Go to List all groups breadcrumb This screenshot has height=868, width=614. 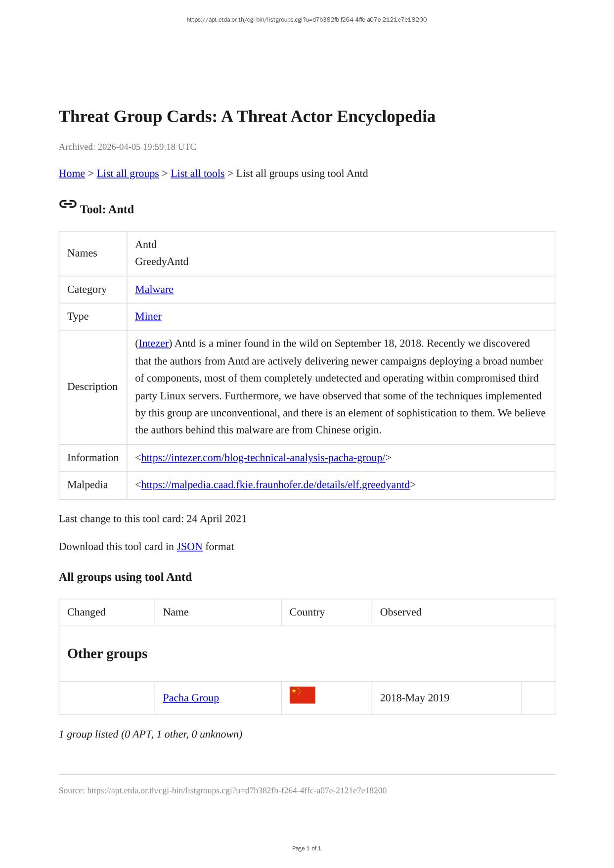[x=128, y=174]
